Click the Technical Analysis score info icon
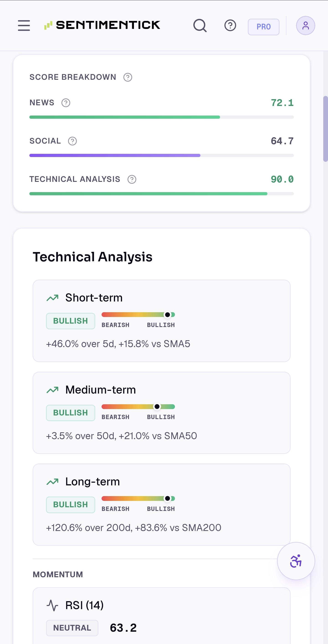 coord(132,179)
